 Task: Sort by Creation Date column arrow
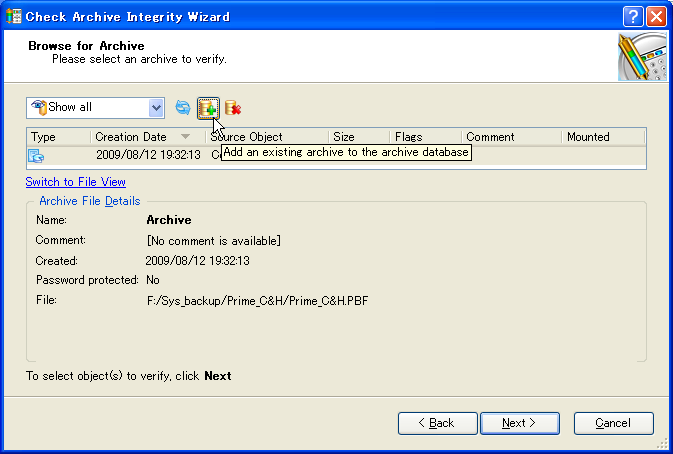point(185,137)
